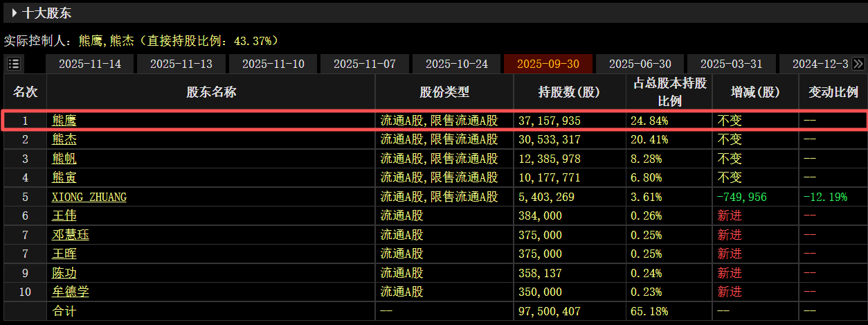Select the shareholding value 12,385,978
Viewport: 868px width, 325px height.
550,159
